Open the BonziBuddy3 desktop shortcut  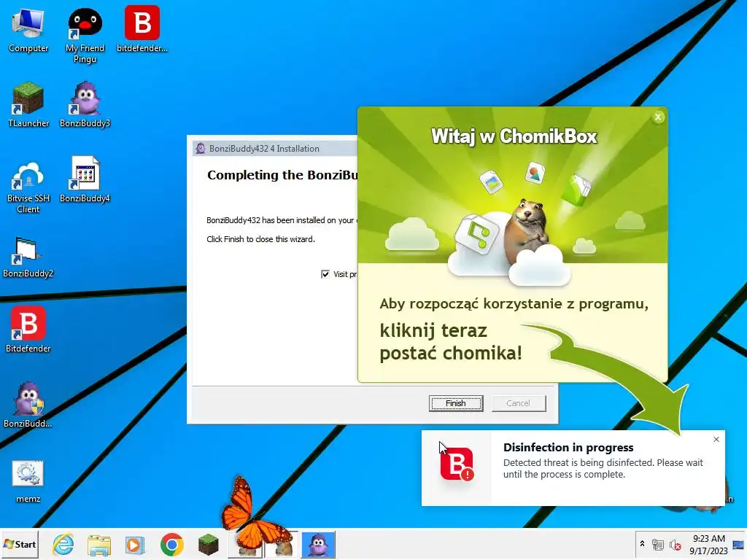pos(85,105)
